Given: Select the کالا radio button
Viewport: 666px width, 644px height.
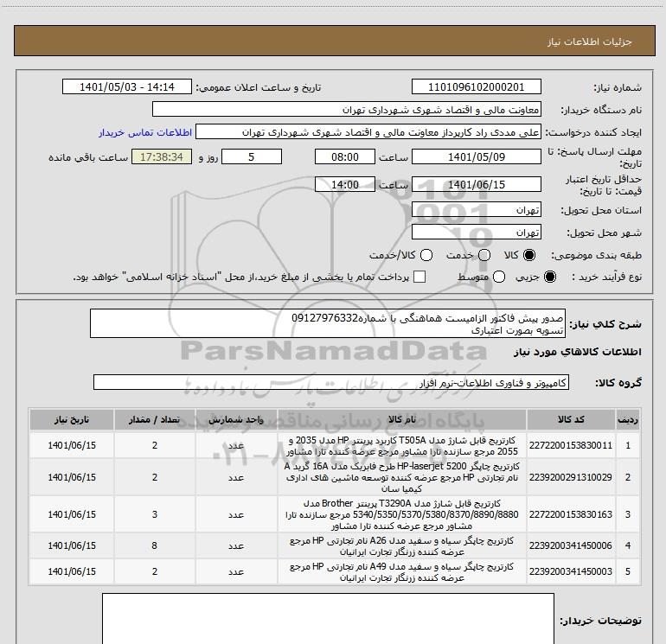Looking at the screenshot, I should [x=529, y=255].
